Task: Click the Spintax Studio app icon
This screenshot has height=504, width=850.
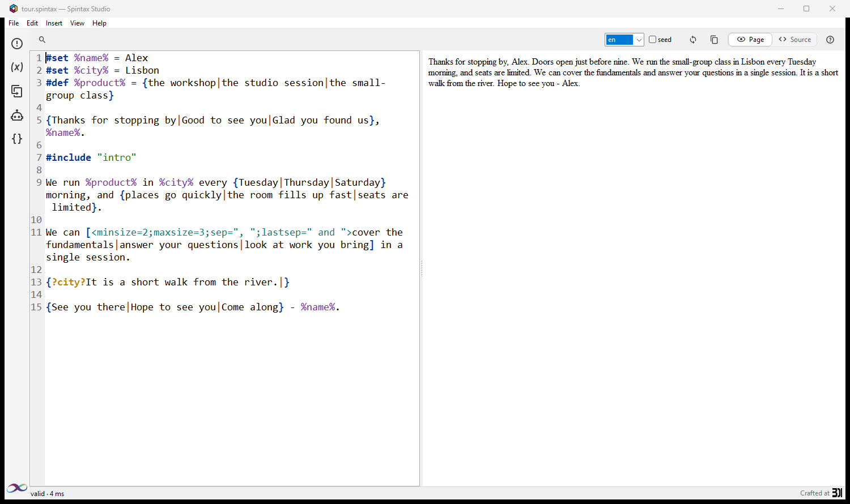Action: (x=14, y=8)
